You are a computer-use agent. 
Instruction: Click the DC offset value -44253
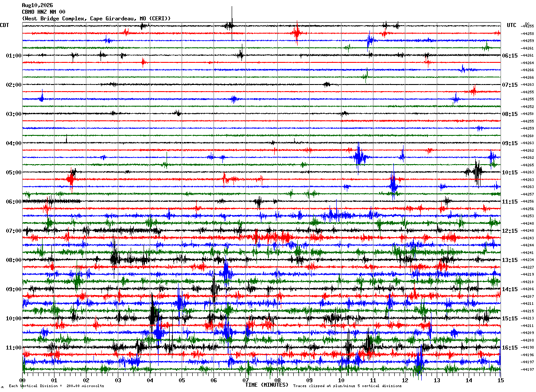click(527, 216)
